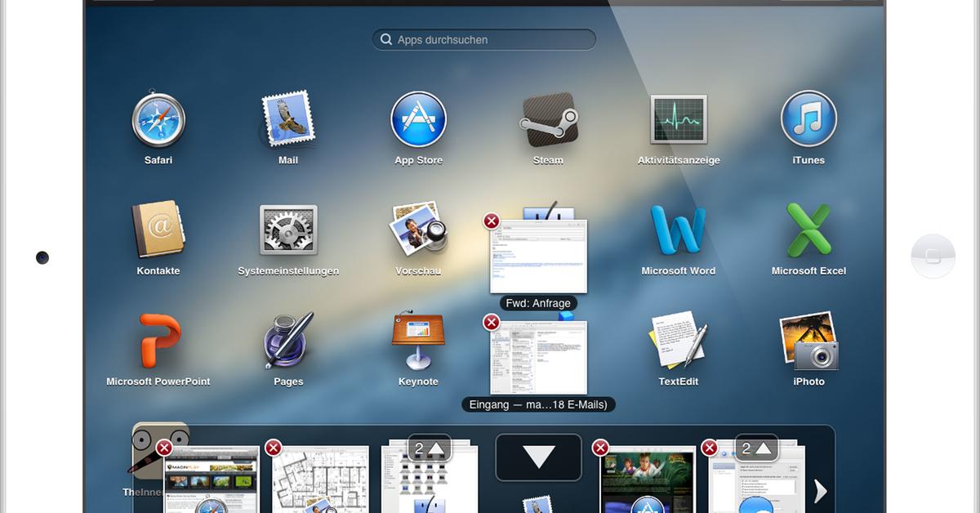Launch iTunes

point(808,120)
